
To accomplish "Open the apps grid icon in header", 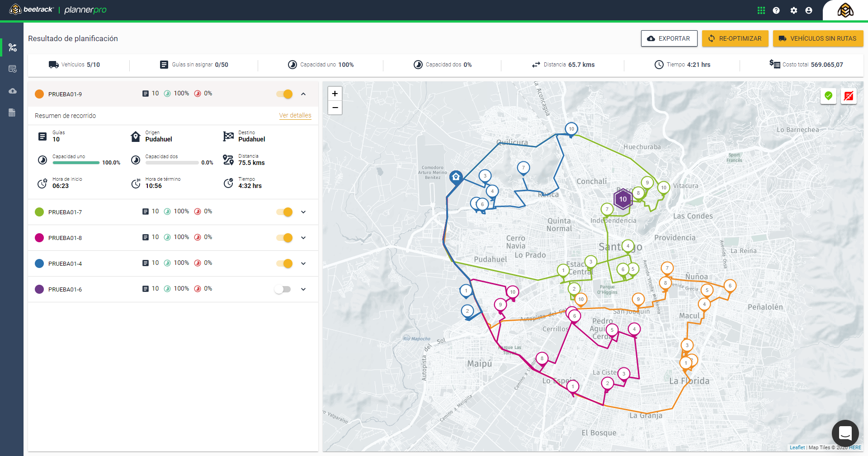I will pos(761,10).
